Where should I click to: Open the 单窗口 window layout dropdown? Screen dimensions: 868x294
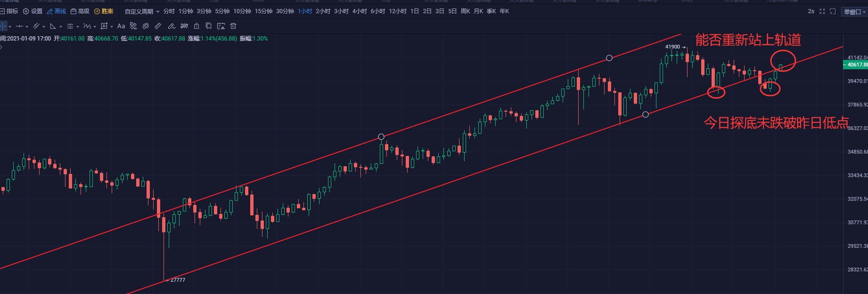854,12
